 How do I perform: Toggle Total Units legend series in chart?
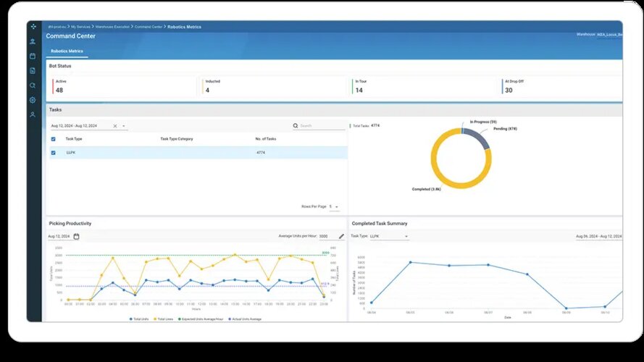[x=140, y=319]
